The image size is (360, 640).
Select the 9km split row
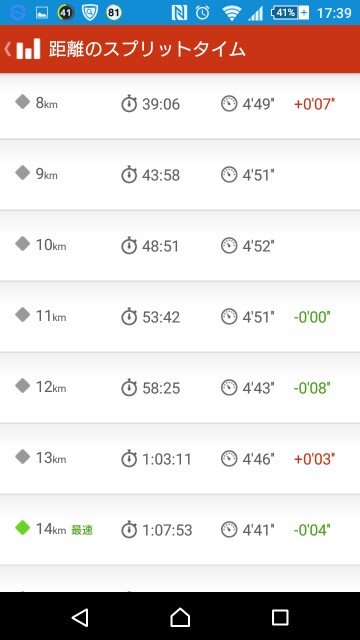pos(180,175)
